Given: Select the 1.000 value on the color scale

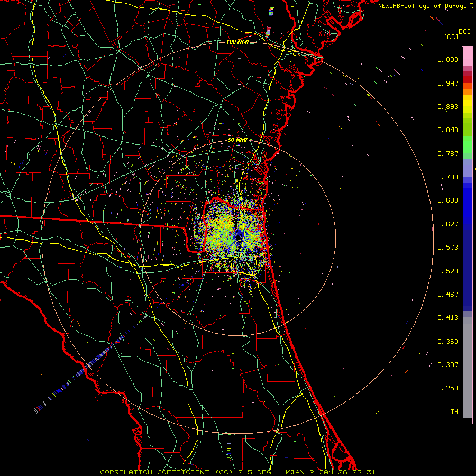Looking at the screenshot, I should [448, 59].
